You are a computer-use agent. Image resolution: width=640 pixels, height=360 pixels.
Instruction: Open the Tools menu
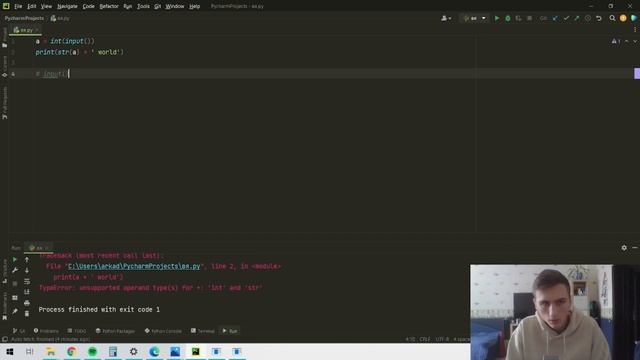click(x=143, y=6)
